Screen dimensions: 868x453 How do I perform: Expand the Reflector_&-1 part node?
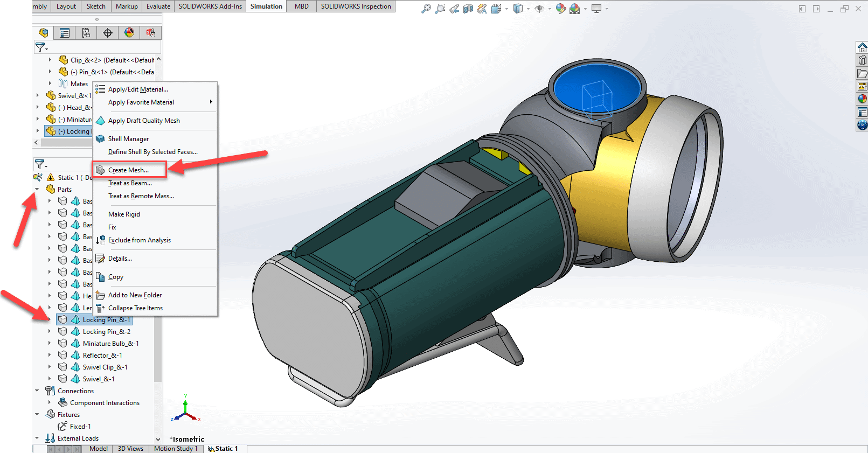point(50,355)
